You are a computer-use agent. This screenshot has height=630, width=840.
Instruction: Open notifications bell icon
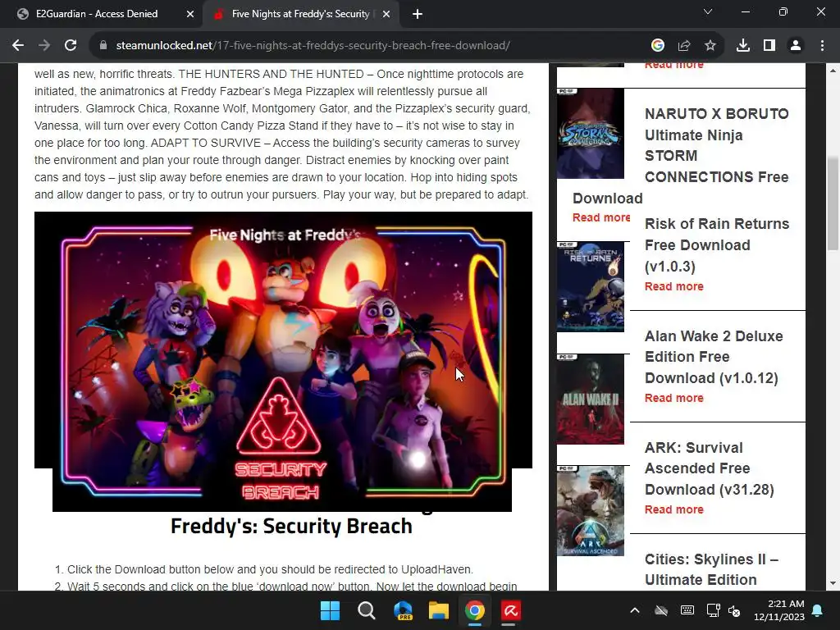[818, 610]
